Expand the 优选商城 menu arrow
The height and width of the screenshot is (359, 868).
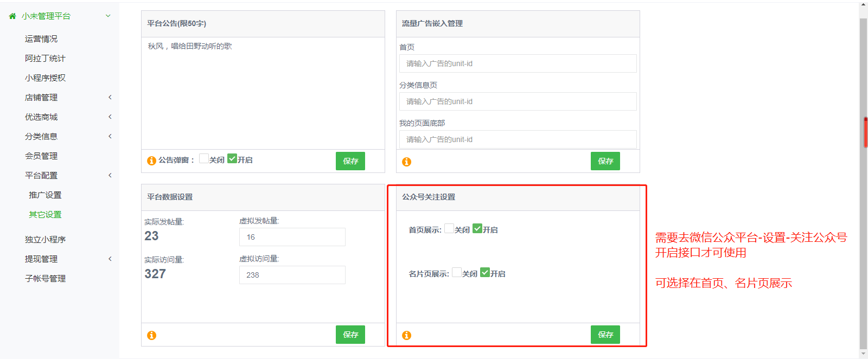110,117
